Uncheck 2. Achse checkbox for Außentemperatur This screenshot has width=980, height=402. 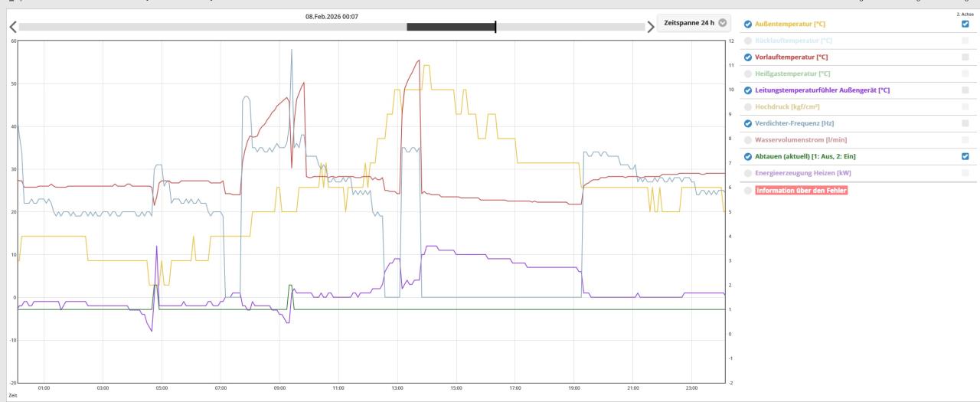click(965, 24)
